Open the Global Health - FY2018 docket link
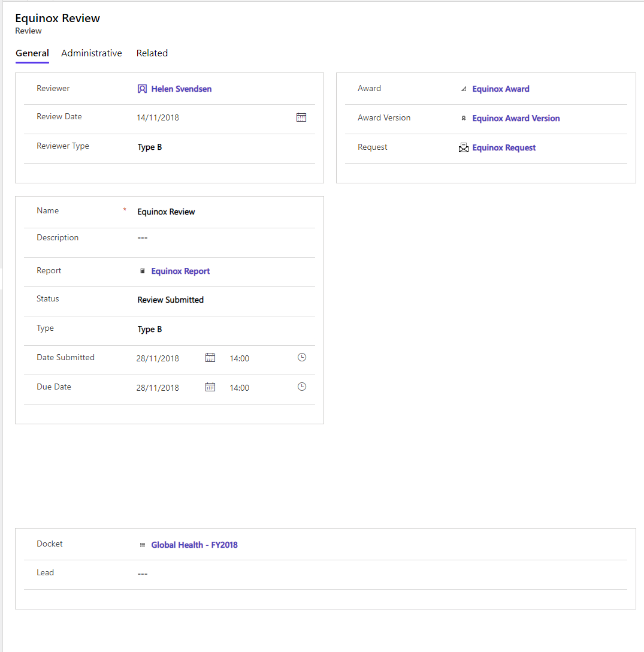 pyautogui.click(x=194, y=545)
